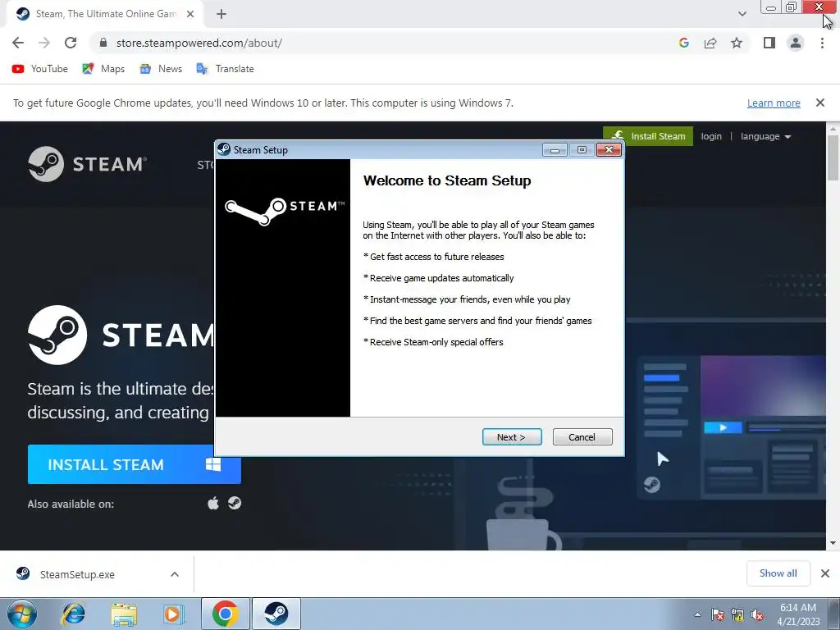The height and width of the screenshot is (630, 840).
Task: Bookmark this page with star icon
Action: (x=737, y=43)
